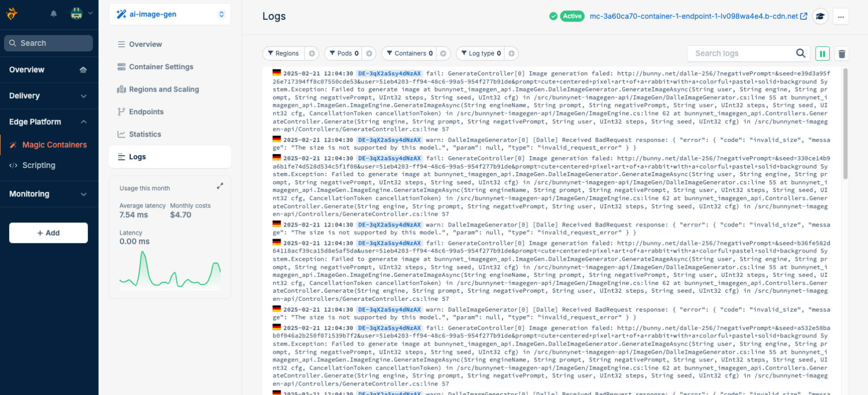Click the Active status badge
Viewport: 868px width, 395px height.
pos(572,16)
